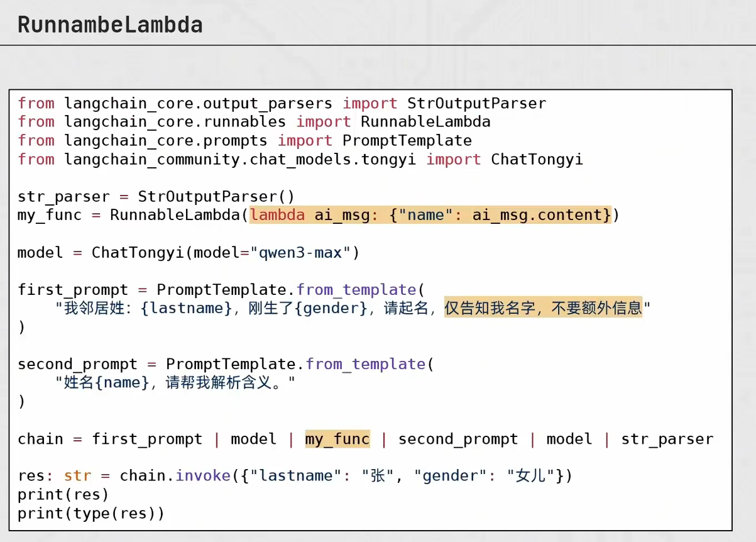This screenshot has height=542, width=756.
Task: Click StrOutputParser in the first import line
Action: [x=477, y=103]
